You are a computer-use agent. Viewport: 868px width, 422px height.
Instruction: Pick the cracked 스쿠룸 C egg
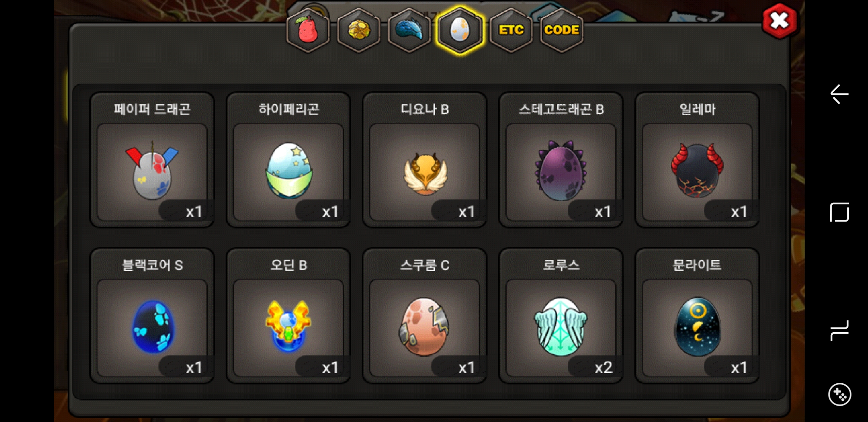pyautogui.click(x=425, y=316)
